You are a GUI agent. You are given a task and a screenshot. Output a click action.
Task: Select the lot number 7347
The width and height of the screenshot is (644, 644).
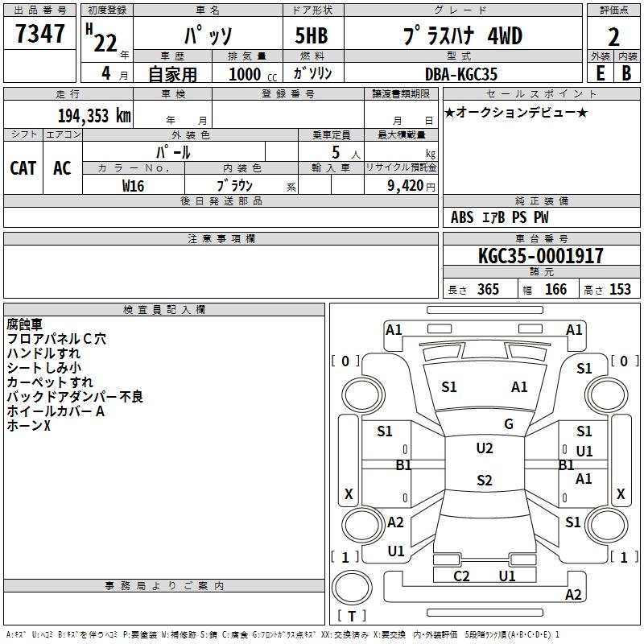pyautogui.click(x=39, y=34)
